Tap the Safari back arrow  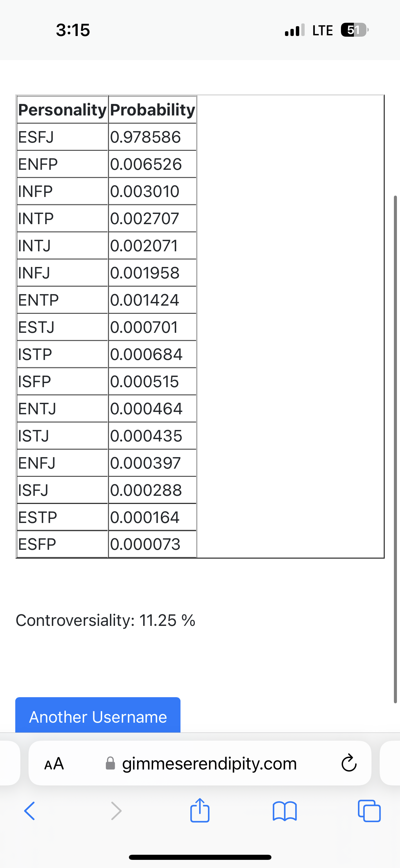pos(30,811)
